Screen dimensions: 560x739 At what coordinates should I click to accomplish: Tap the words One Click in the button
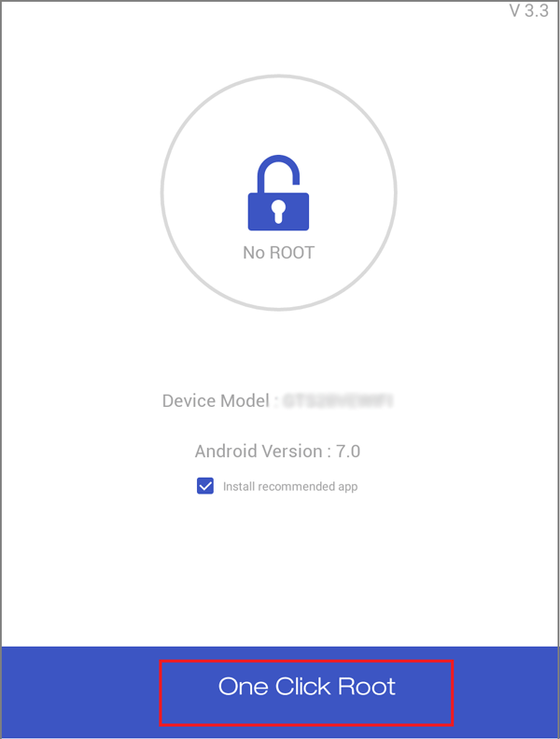(x=274, y=687)
